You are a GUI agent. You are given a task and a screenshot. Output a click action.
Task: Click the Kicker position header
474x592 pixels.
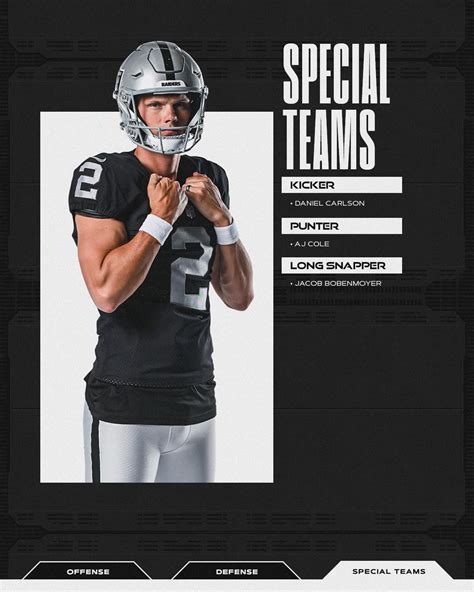point(341,185)
